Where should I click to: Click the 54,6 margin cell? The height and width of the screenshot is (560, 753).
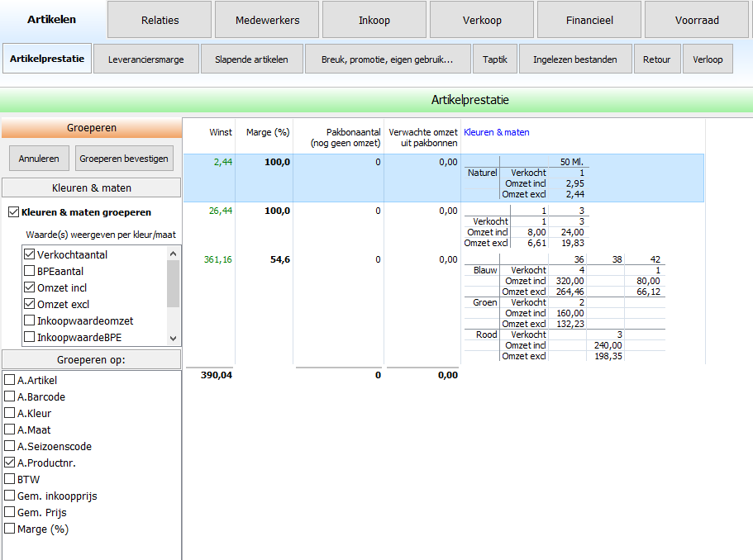[280, 259]
